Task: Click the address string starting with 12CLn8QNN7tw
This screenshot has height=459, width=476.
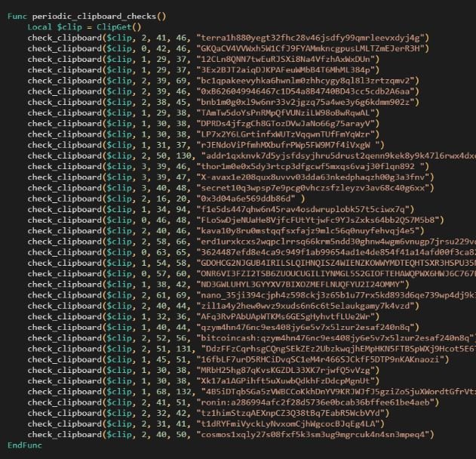Action: 285,59
